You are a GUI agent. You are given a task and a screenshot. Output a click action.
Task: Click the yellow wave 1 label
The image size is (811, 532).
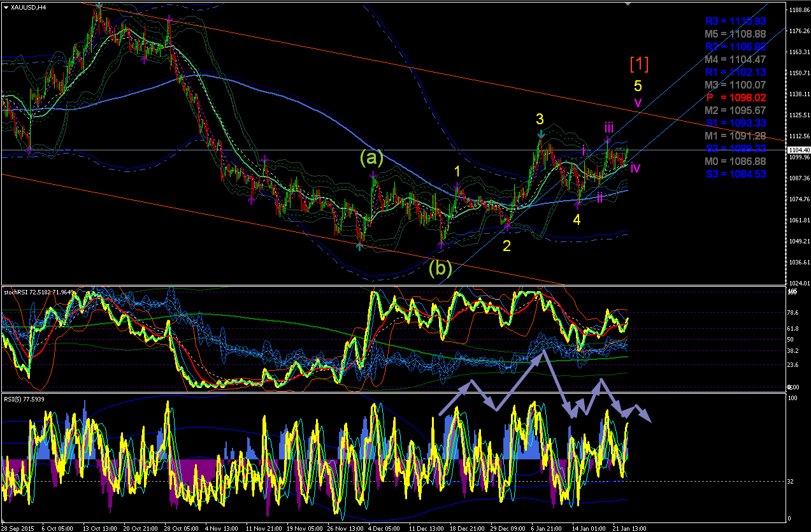[x=457, y=171]
